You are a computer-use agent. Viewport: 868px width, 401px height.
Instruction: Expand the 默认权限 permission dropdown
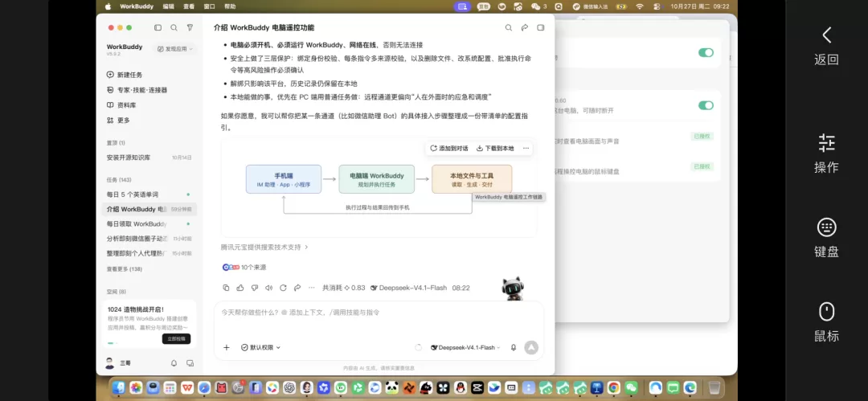260,347
